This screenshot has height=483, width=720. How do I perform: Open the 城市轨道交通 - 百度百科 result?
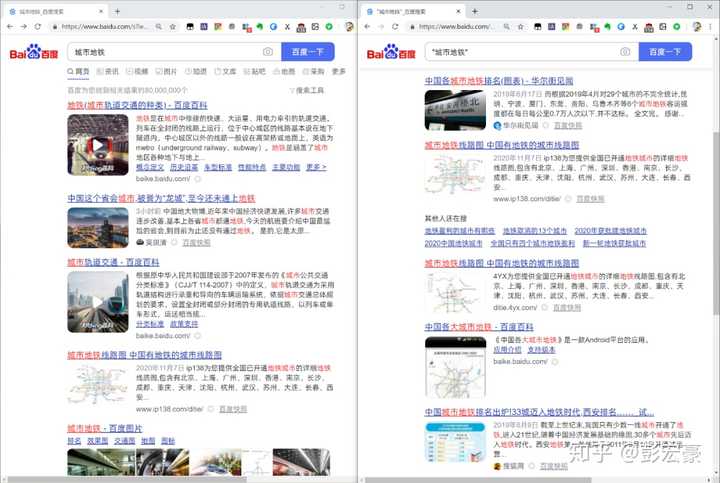(113, 262)
